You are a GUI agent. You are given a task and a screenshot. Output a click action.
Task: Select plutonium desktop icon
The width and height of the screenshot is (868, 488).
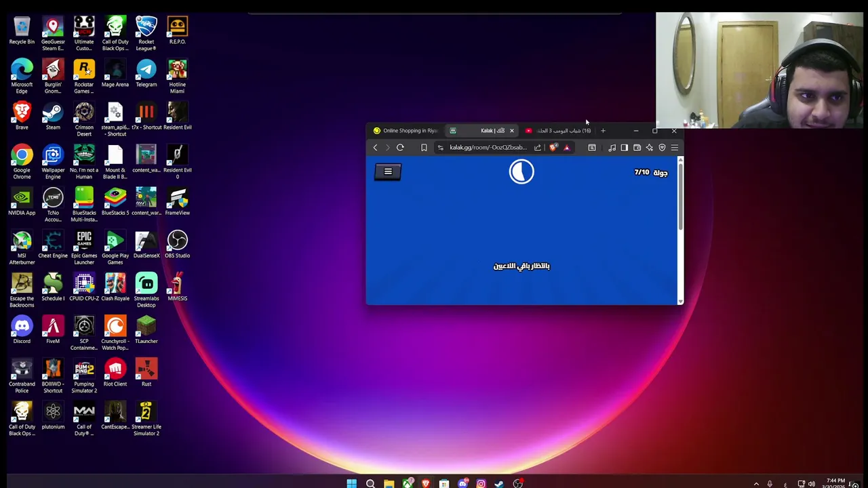[x=53, y=415]
